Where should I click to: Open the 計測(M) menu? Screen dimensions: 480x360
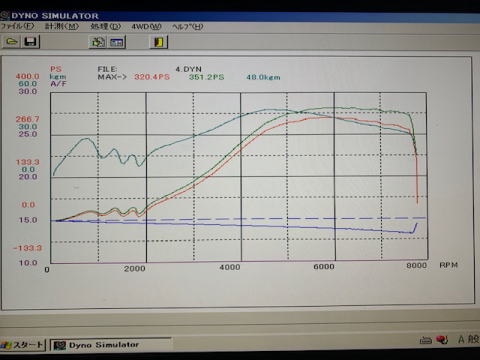pyautogui.click(x=62, y=26)
